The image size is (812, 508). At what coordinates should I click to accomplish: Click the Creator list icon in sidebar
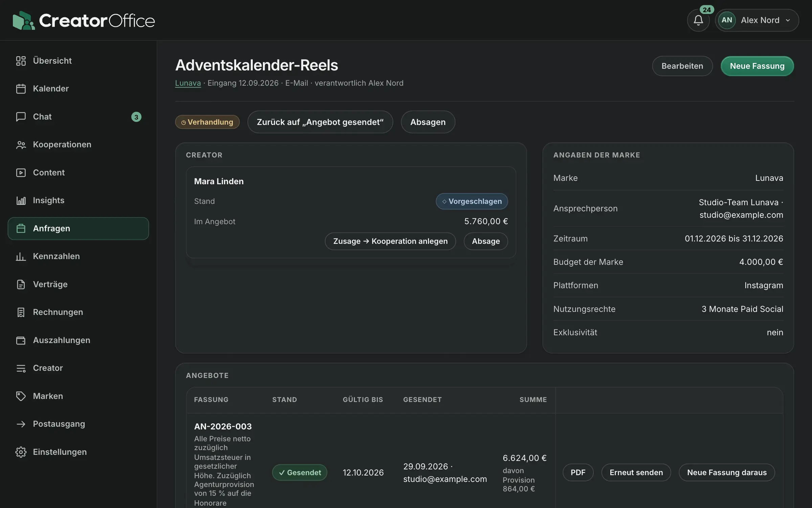pos(21,368)
